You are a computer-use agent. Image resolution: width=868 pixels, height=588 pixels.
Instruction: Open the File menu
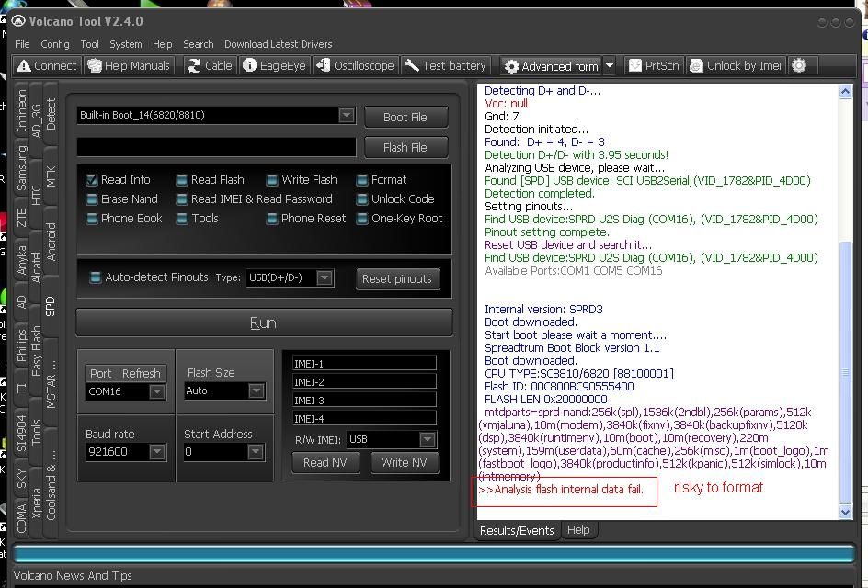[x=22, y=44]
